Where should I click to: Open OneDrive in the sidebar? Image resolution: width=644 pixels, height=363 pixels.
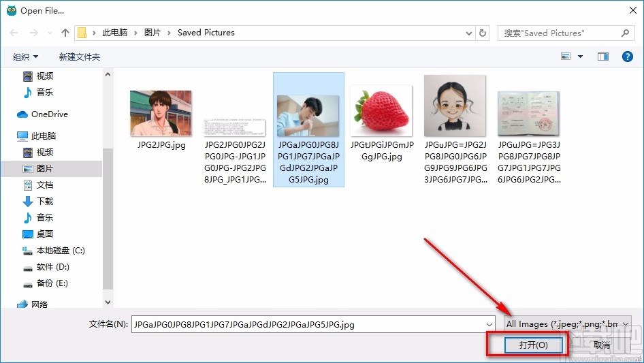click(43, 114)
